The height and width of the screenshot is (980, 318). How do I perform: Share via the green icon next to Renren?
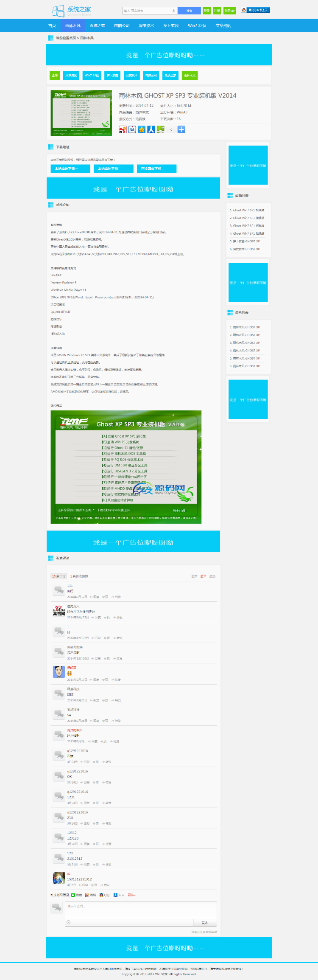coord(160,129)
